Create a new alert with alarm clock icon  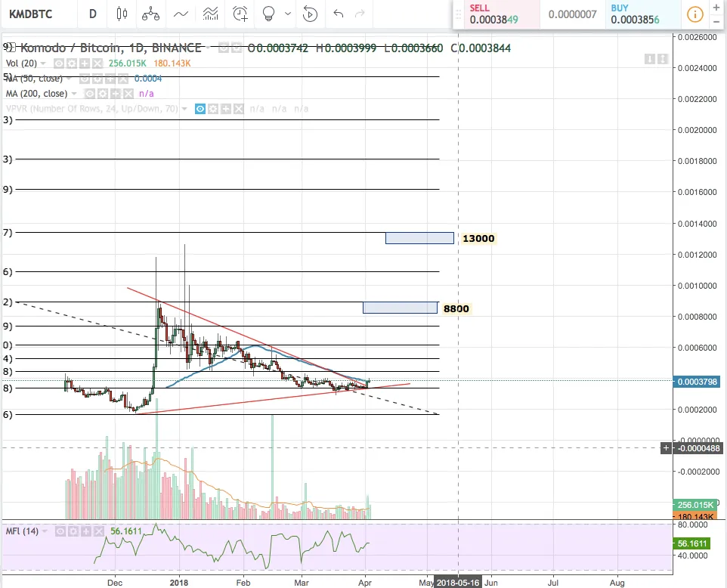[x=240, y=14]
